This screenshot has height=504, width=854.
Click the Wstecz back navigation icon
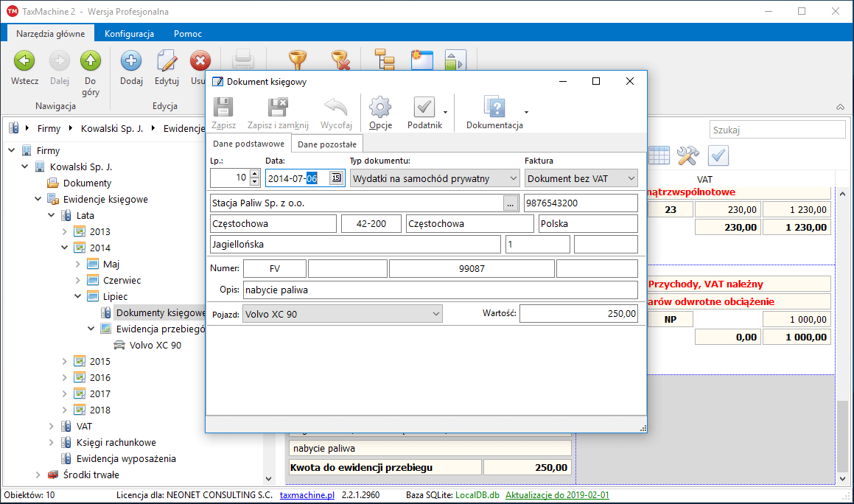click(24, 62)
